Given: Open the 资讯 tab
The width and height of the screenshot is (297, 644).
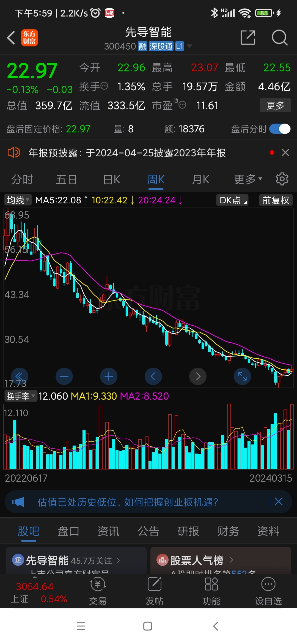Looking at the screenshot, I should click(109, 531).
